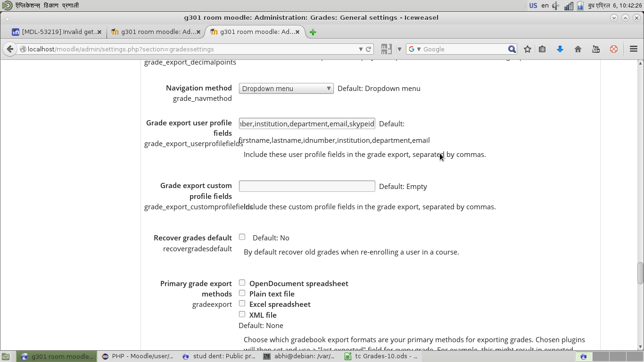
Task: Close the MDL-53219 tab
Action: (x=99, y=32)
